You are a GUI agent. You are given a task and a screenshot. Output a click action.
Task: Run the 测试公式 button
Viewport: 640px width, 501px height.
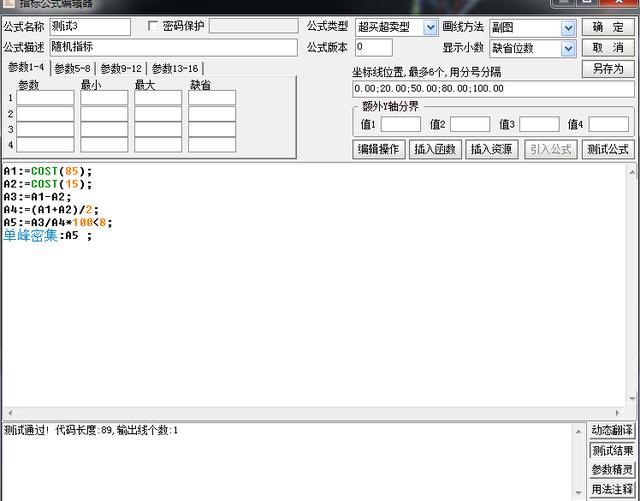tap(608, 149)
